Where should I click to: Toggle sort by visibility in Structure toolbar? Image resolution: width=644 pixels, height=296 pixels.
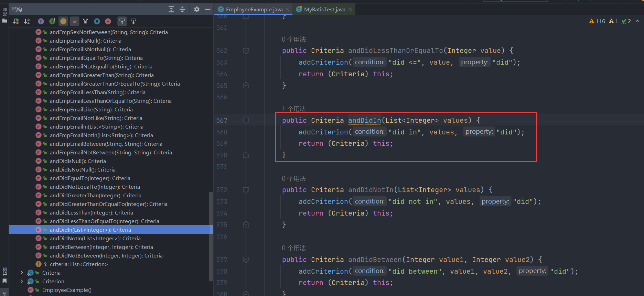(16, 21)
